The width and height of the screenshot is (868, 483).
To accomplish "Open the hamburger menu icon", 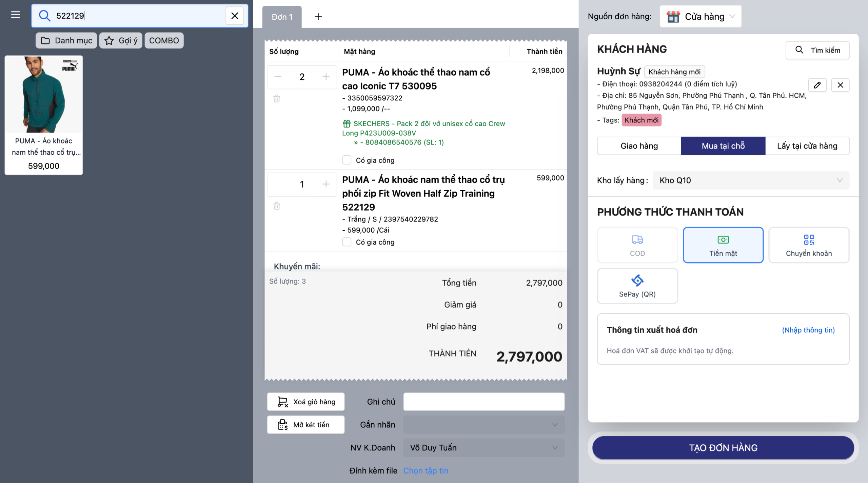I will [15, 15].
